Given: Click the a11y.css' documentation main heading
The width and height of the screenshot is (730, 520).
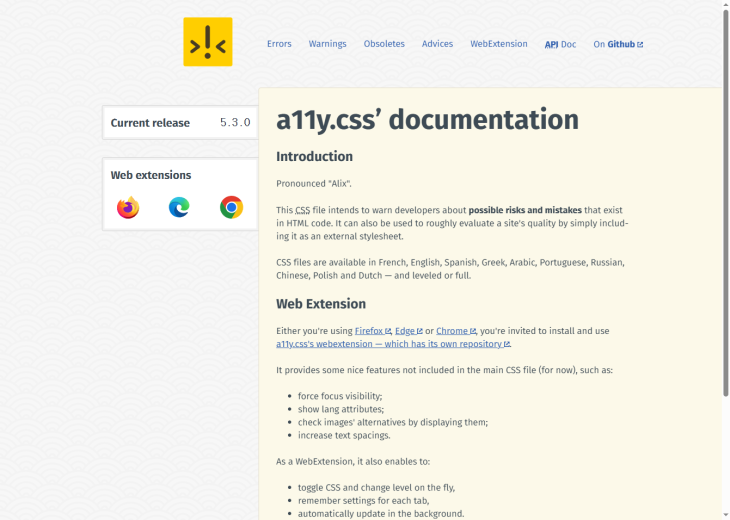Looking at the screenshot, I should pyautogui.click(x=427, y=120).
